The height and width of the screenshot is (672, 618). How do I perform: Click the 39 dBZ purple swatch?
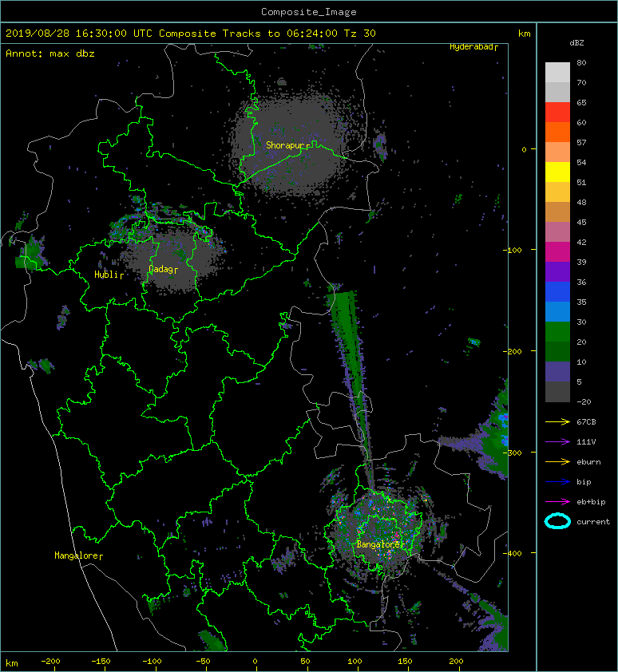(x=557, y=271)
